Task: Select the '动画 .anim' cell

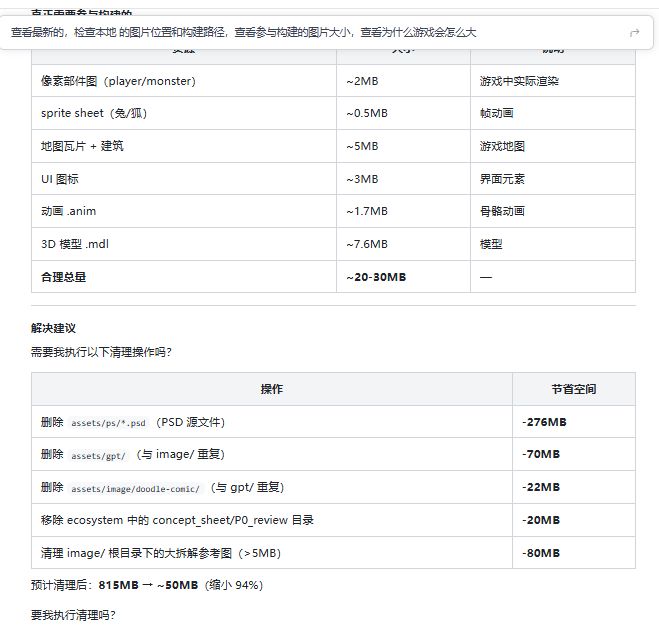Action: pyautogui.click(x=184, y=211)
